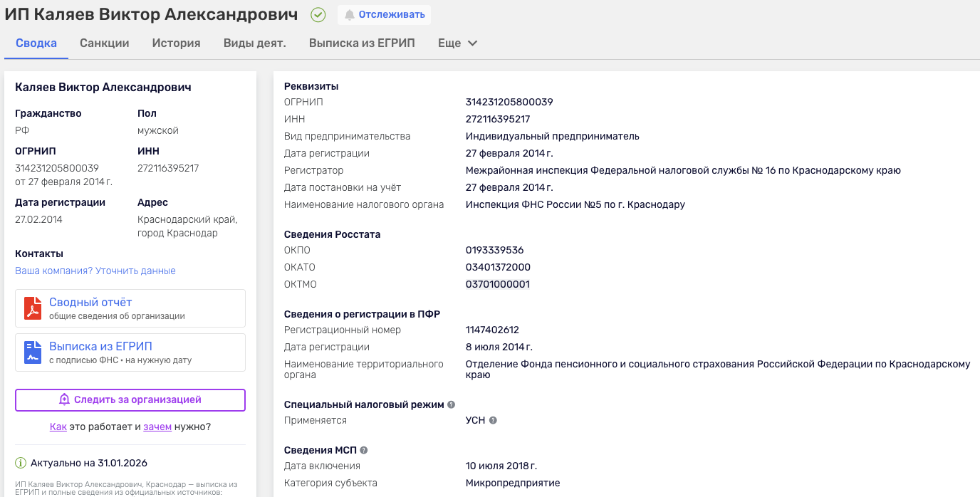The width and height of the screenshot is (980, 497).
Task: Expand the Еще dropdown menu
Action: 458,43
